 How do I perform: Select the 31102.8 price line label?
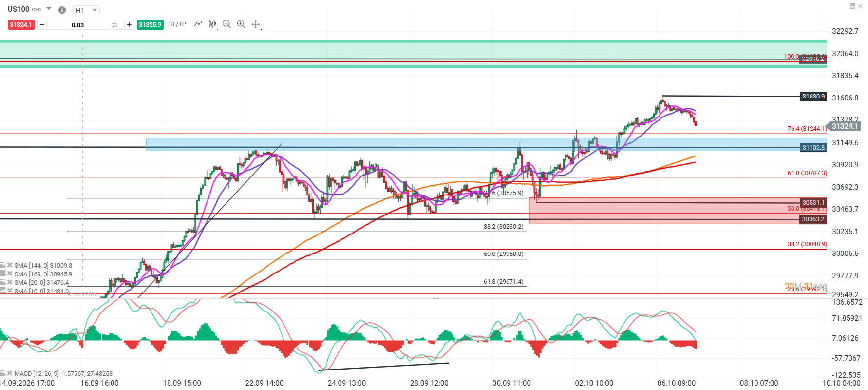coord(813,148)
